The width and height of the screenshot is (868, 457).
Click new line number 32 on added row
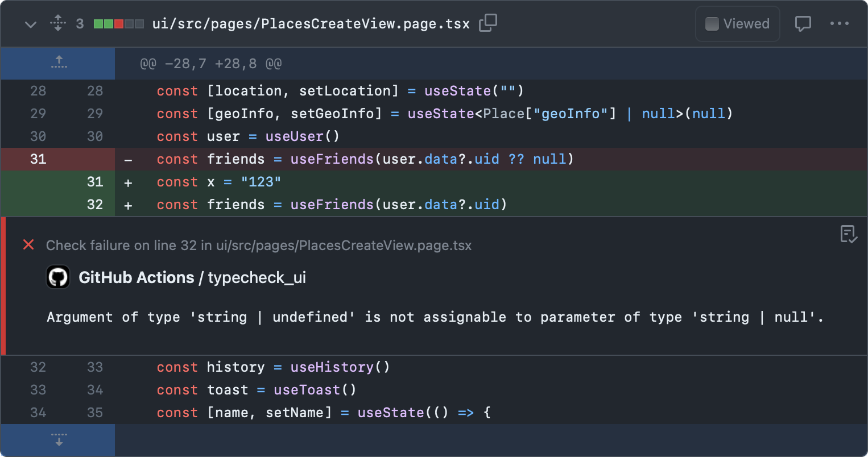click(95, 205)
